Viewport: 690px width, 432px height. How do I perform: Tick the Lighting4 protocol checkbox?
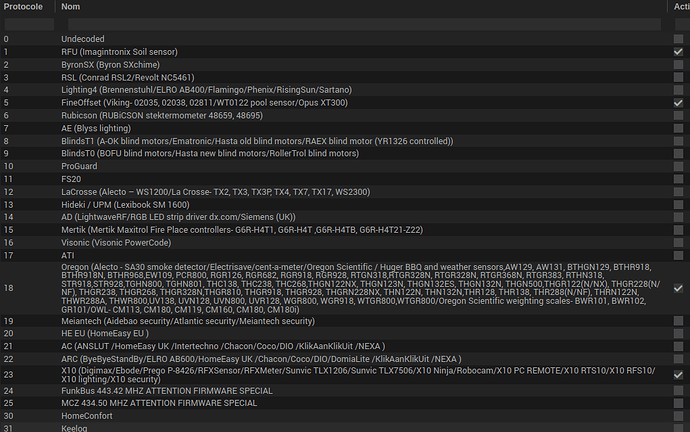pyautogui.click(x=678, y=90)
